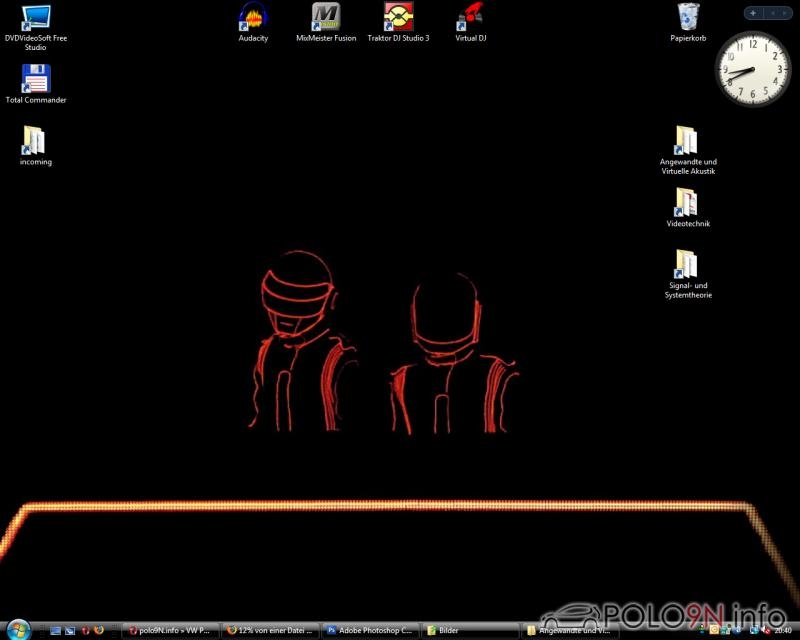
Task: Click the Show Desktop quick launch icon
Action: click(55, 631)
